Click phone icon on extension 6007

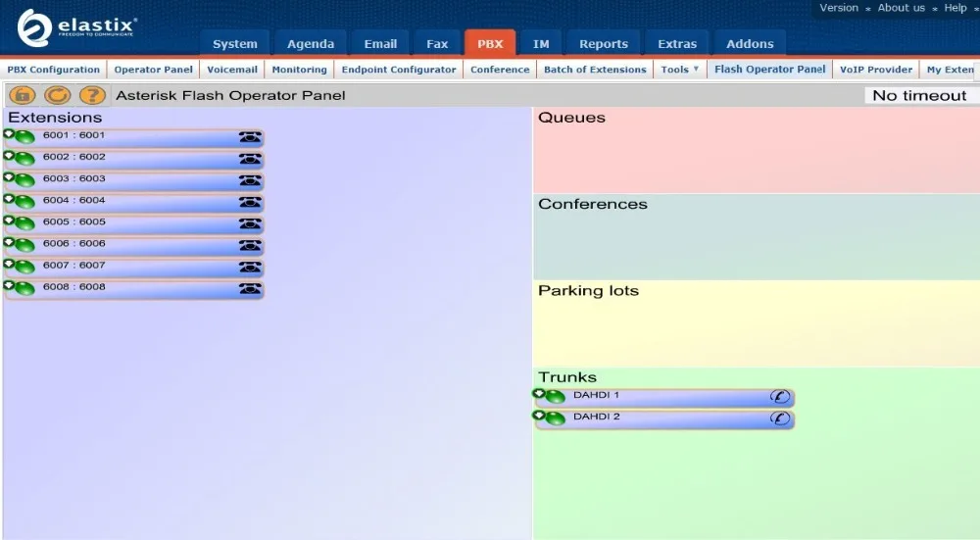(250, 267)
